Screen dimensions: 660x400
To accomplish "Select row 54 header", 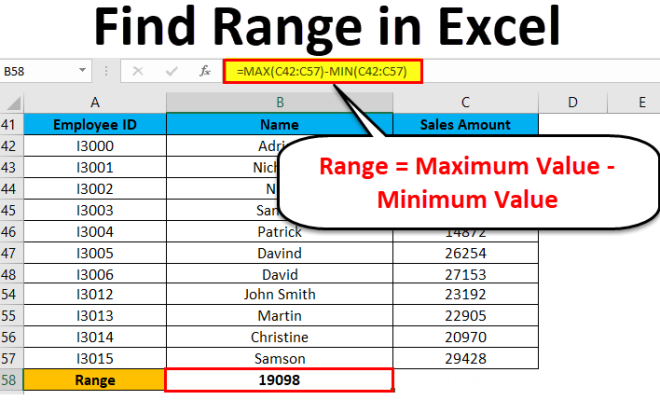I will 11,294.
